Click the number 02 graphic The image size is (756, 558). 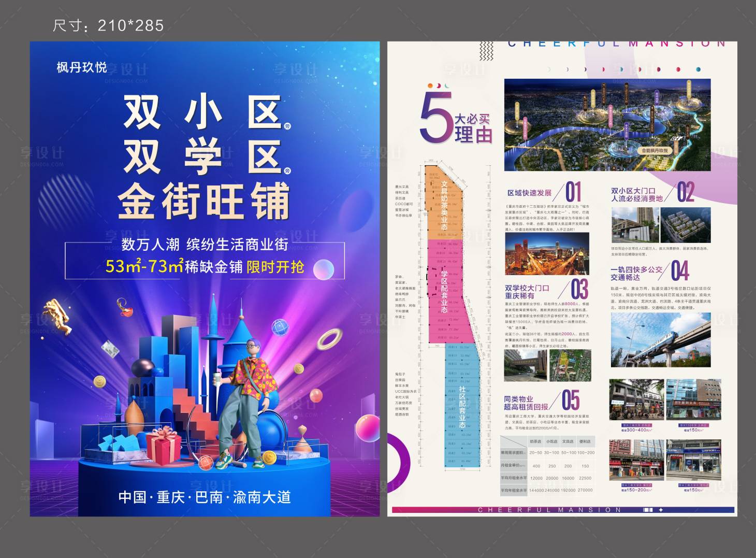tap(686, 192)
